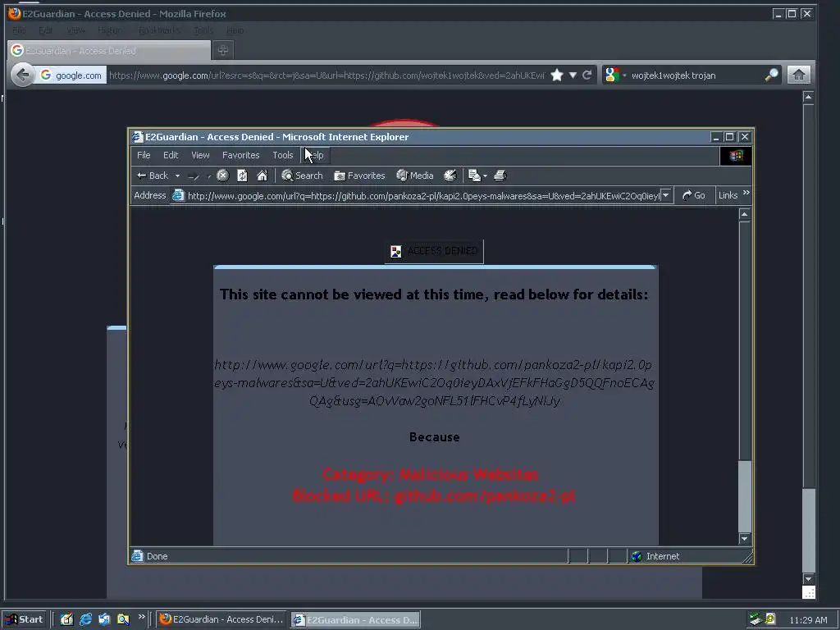Click the google.com site identity button in Firefox
Screen dimensions: 840x630
pyautogui.click(x=71, y=75)
